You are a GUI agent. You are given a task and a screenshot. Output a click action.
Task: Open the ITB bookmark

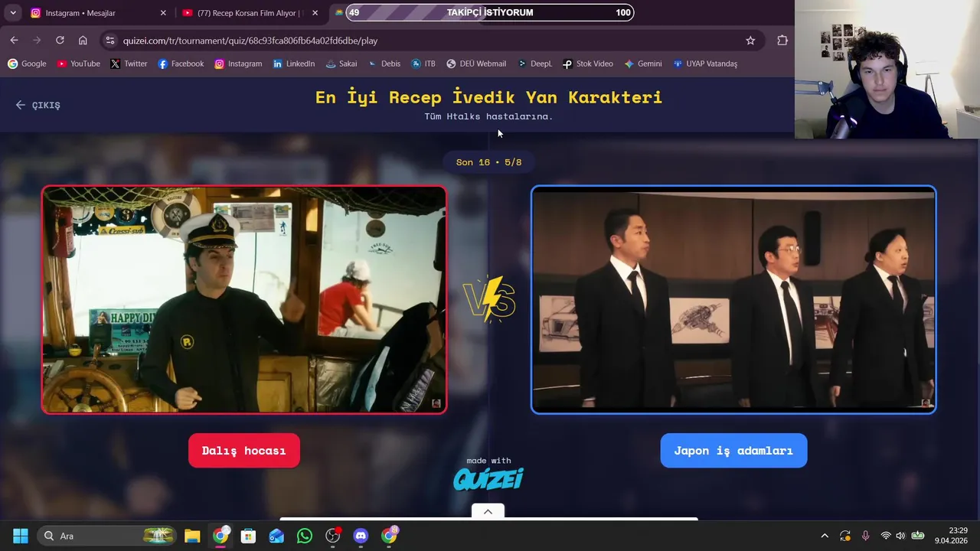(x=423, y=64)
